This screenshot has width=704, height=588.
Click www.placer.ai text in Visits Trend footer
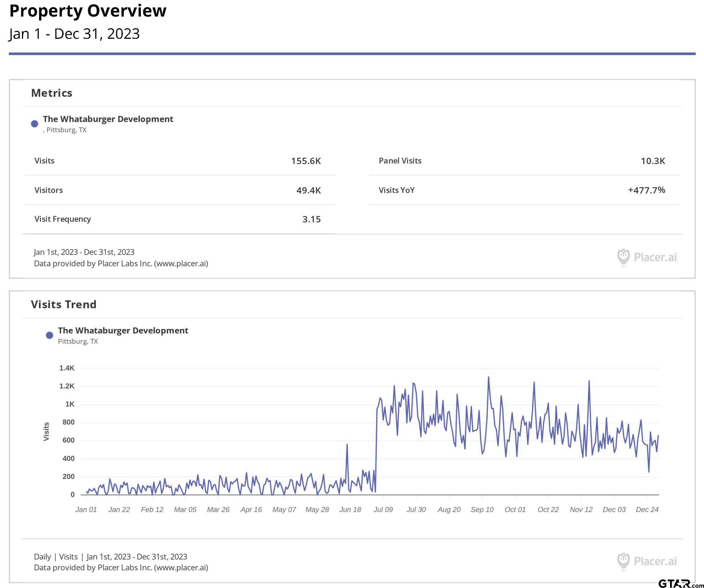point(181,567)
